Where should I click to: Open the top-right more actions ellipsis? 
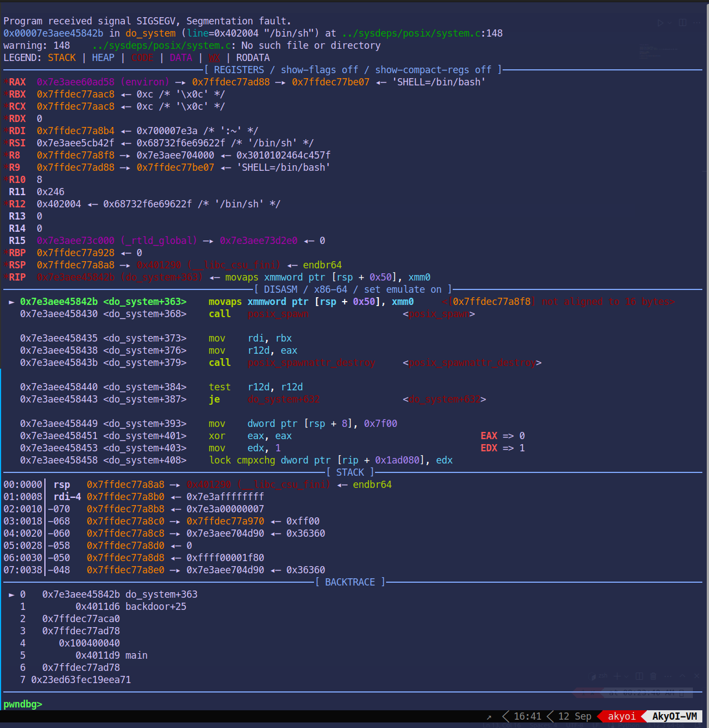[698, 23]
